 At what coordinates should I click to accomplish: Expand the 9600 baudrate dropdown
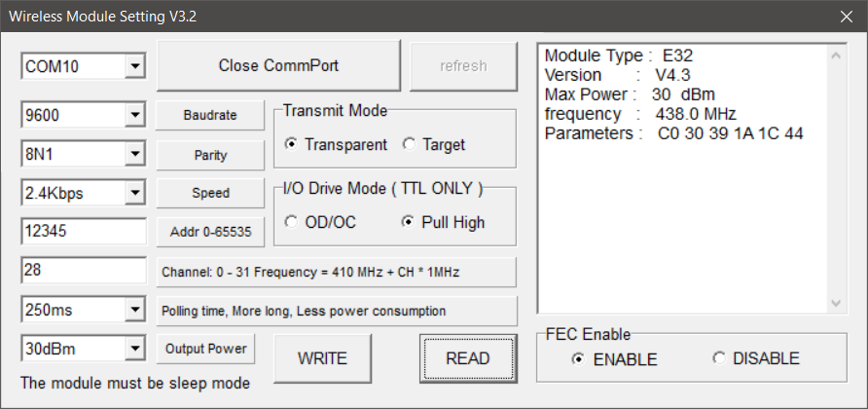(x=135, y=115)
